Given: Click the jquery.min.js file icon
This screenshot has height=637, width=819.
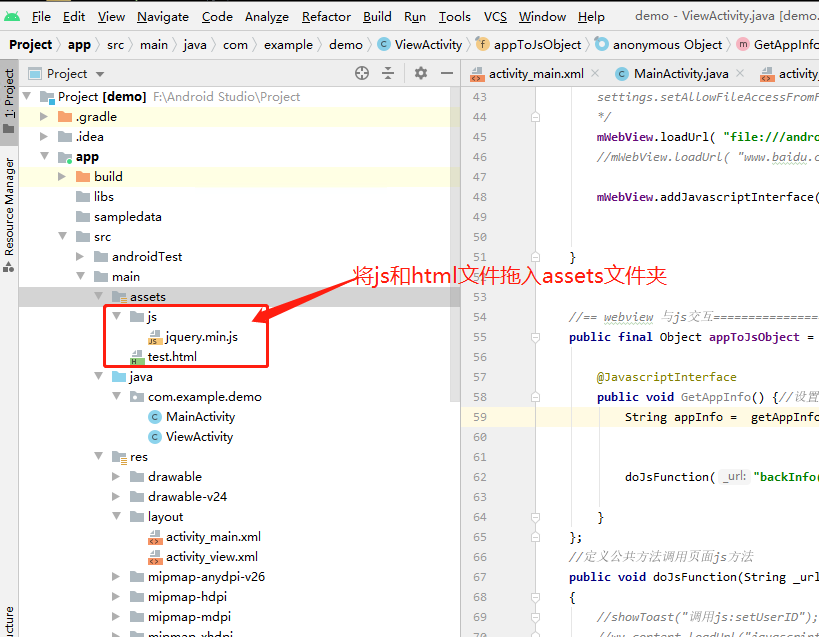Looking at the screenshot, I should coord(154,336).
